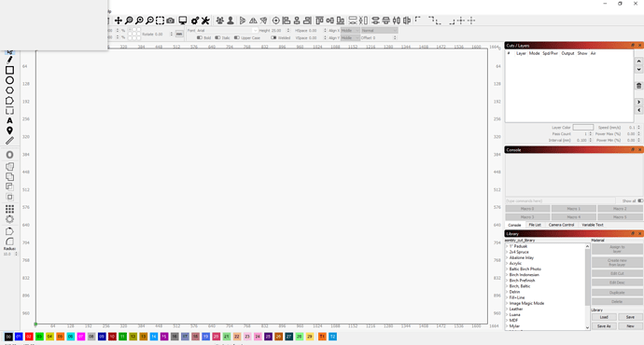Open the Align X Middle dropdown
Viewport: 644px width, 345px height.
point(350,31)
